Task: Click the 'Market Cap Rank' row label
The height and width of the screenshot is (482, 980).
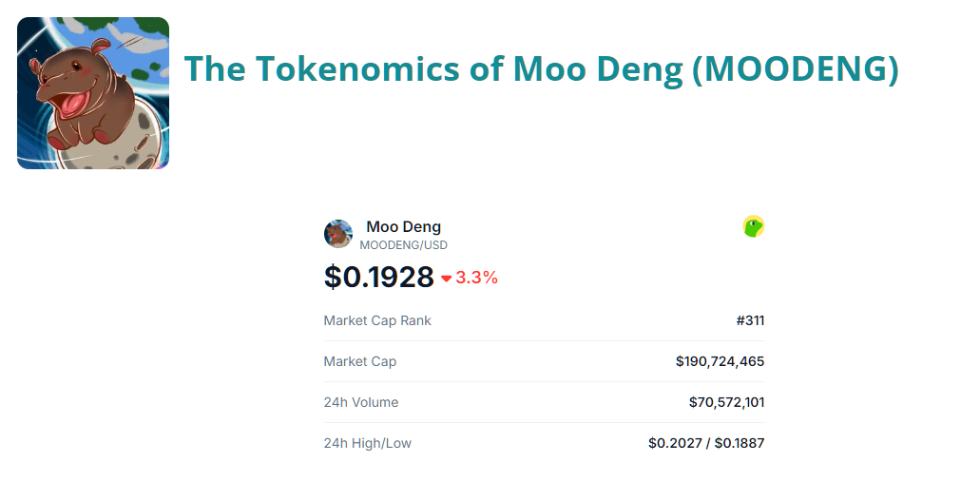Action: 377,320
